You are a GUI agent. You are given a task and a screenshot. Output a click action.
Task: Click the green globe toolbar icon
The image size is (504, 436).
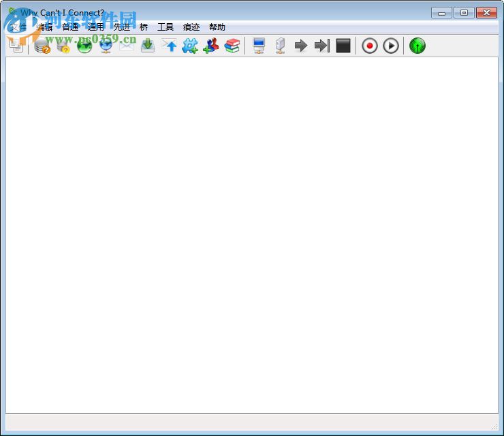tap(84, 46)
